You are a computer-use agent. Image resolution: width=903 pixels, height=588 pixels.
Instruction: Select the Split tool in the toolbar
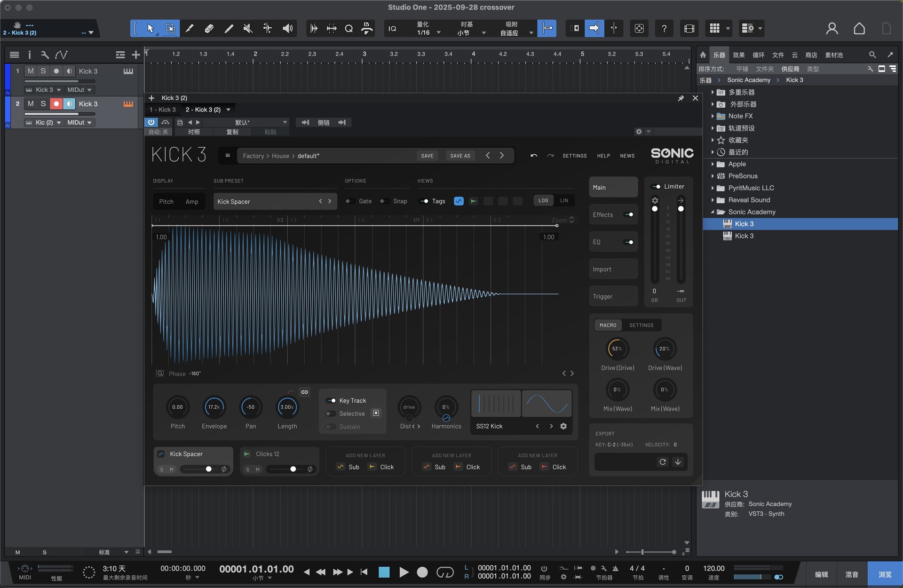[190, 28]
